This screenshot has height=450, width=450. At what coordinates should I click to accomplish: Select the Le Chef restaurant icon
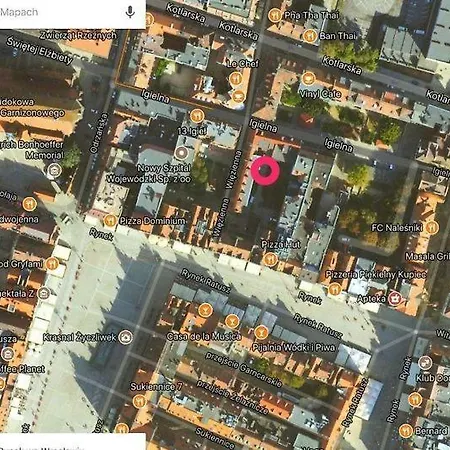click(236, 79)
